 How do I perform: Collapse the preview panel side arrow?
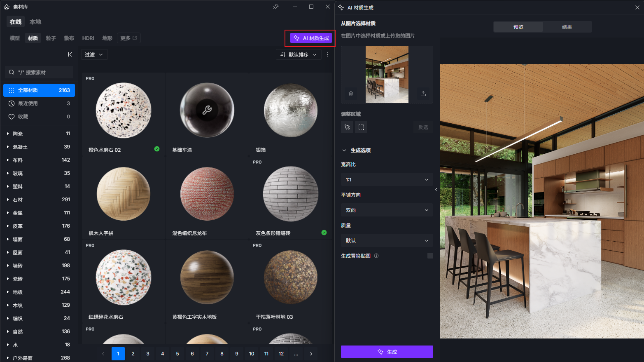click(436, 190)
